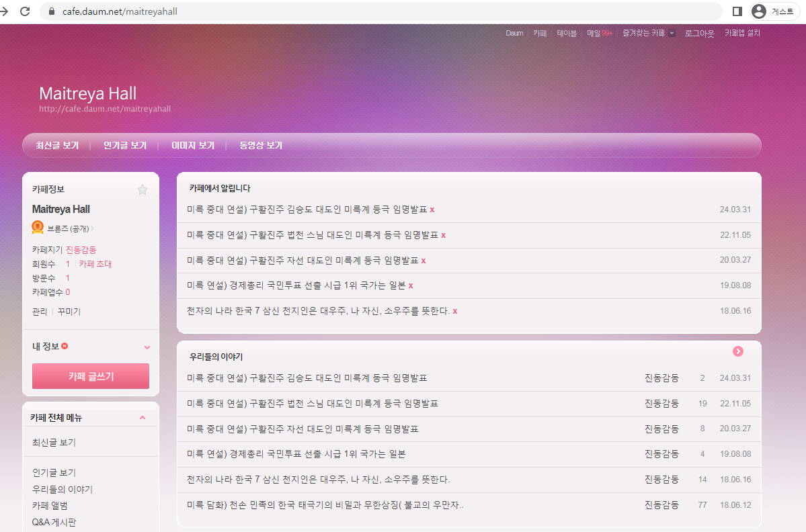Image resolution: width=806 pixels, height=532 pixels.
Task: Click the 카페앱수 count 0
Action: pyautogui.click(x=68, y=292)
